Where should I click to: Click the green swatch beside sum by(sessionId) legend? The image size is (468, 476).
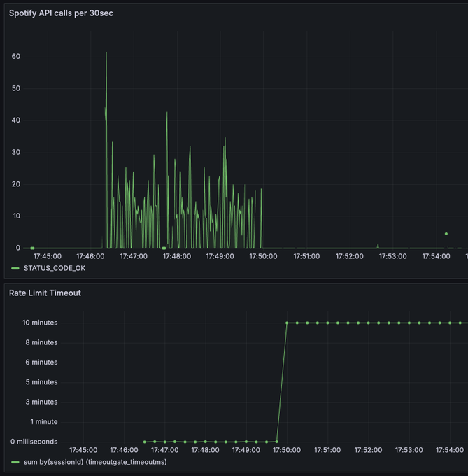[x=15, y=462]
